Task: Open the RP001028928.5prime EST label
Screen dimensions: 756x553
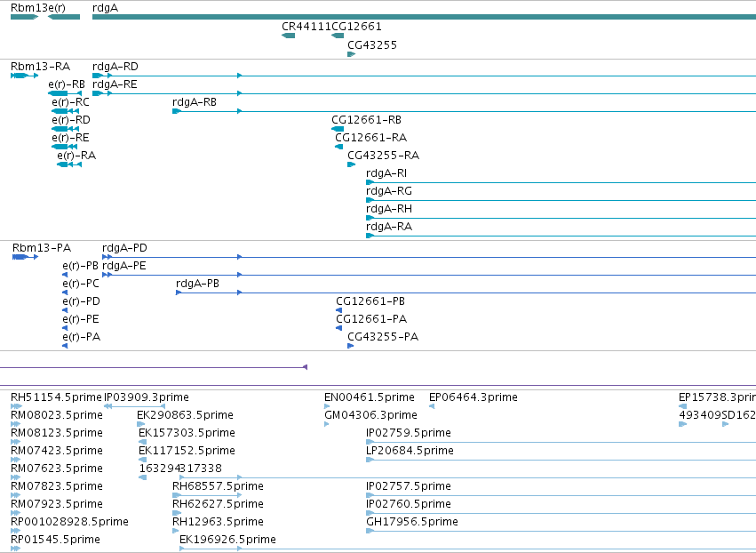Action: tap(69, 523)
